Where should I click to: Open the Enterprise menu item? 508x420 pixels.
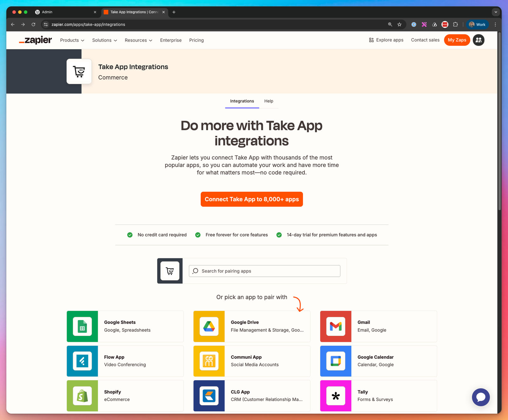click(171, 40)
